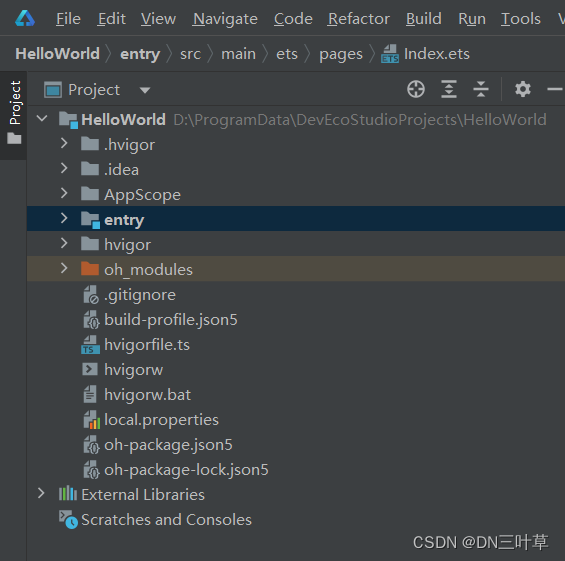The image size is (565, 561).
Task: Select External Libraries row
Action: point(295,494)
